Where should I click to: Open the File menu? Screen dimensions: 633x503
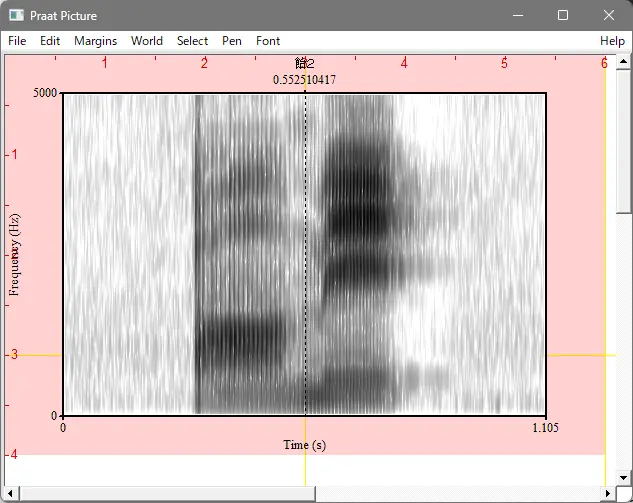tap(17, 41)
